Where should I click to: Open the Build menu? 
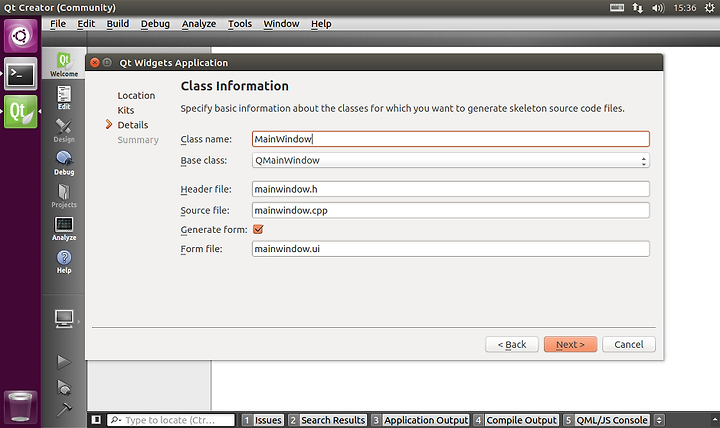click(118, 24)
